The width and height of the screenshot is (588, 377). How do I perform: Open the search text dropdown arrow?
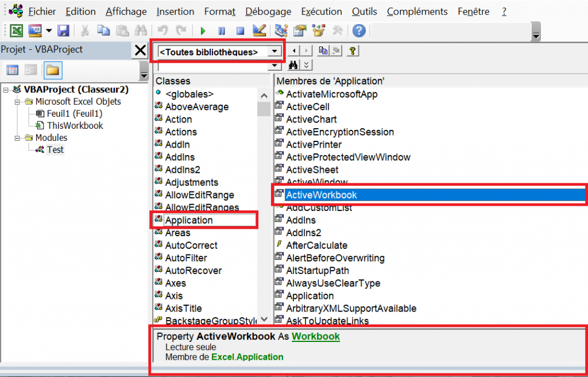(x=276, y=66)
